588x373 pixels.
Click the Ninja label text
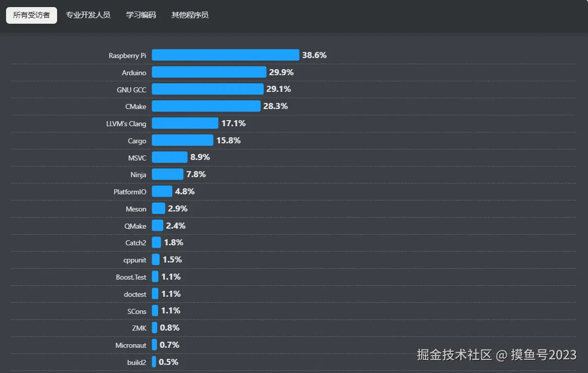point(138,175)
